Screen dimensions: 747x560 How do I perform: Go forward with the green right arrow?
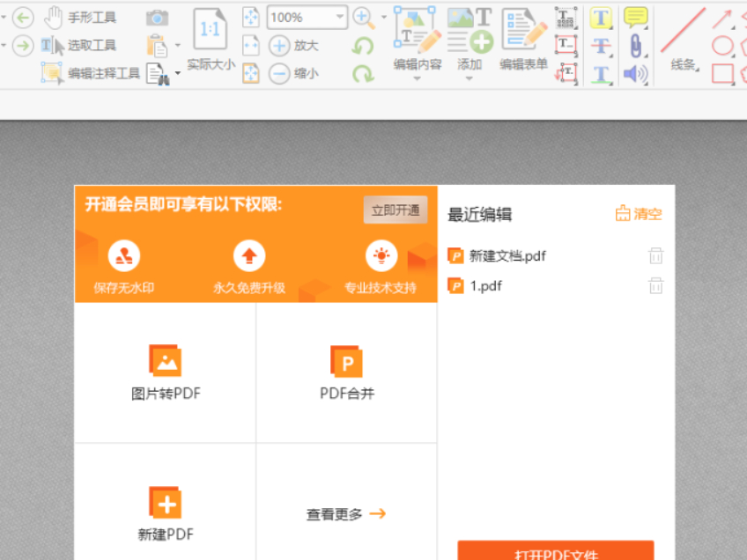point(23,46)
